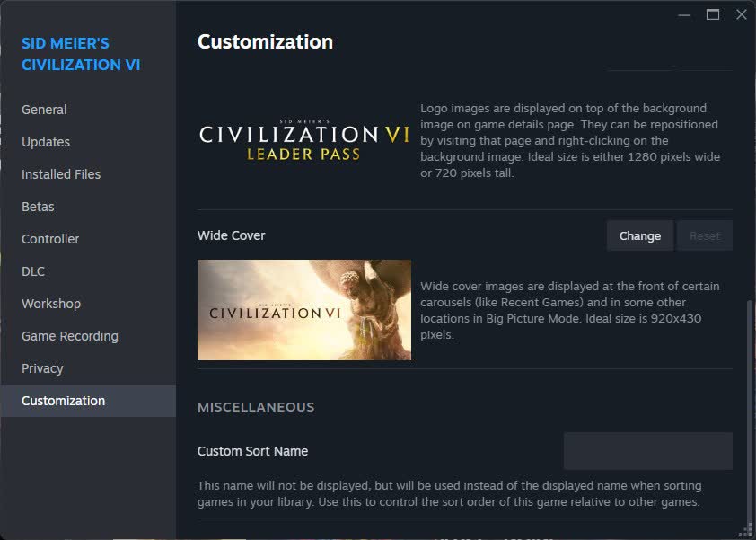Click the Civilization VI wide cover image
Image resolution: width=756 pixels, height=540 pixels.
click(x=303, y=309)
